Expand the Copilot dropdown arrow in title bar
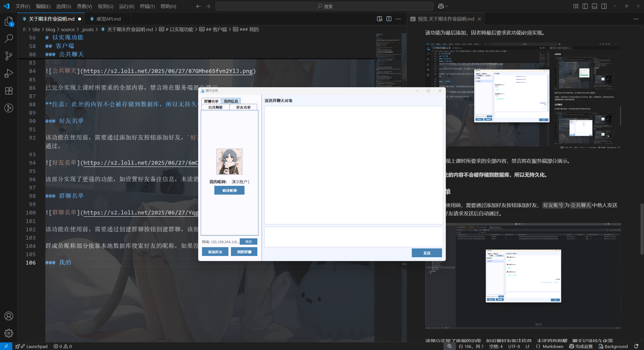Image resolution: width=644 pixels, height=350 pixels. pos(447,6)
